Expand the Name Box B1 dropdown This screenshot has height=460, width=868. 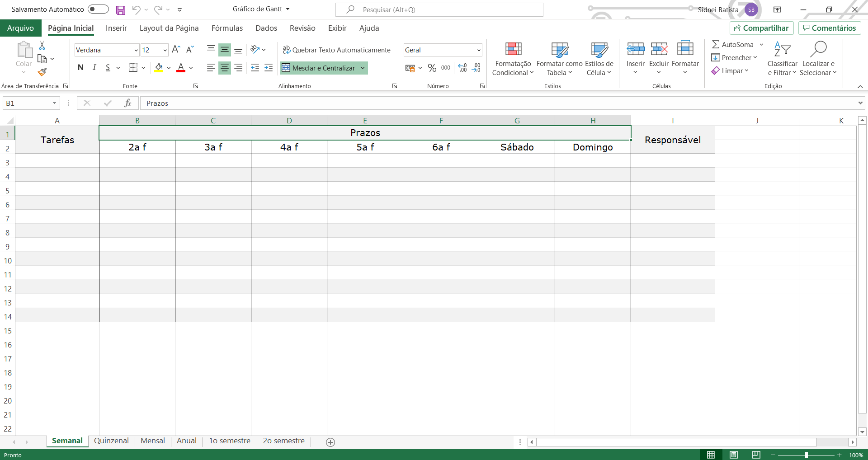point(54,103)
